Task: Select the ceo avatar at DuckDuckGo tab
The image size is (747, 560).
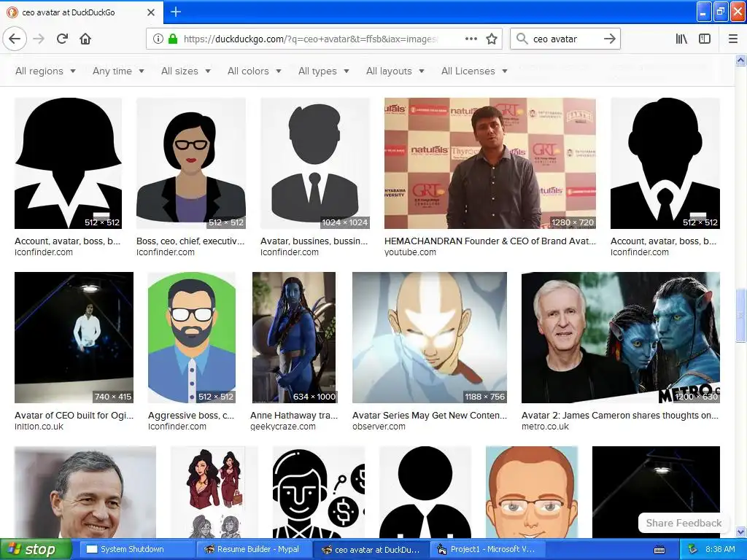Action: (x=82, y=12)
